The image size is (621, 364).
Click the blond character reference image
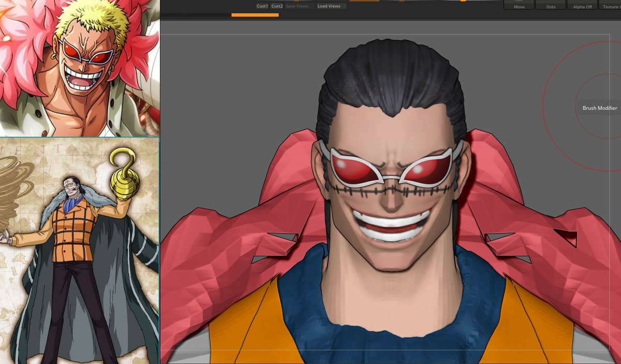80,68
